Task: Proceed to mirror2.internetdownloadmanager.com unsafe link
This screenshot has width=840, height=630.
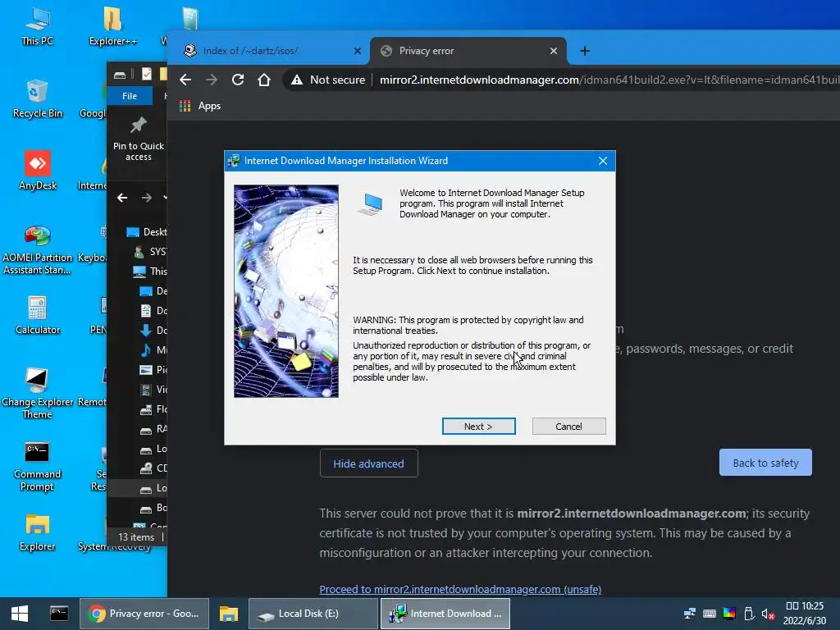Action: point(460,589)
